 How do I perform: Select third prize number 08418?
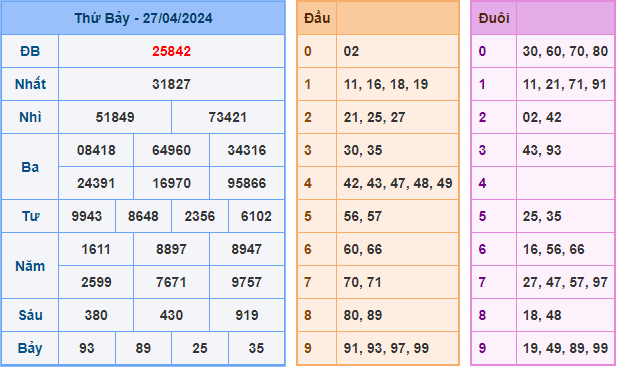(96, 150)
